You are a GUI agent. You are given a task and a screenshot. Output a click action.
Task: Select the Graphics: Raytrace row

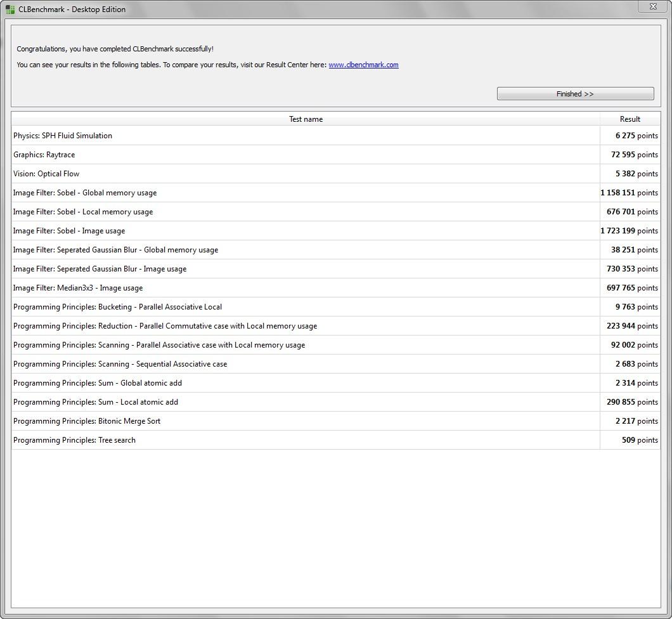click(x=44, y=155)
